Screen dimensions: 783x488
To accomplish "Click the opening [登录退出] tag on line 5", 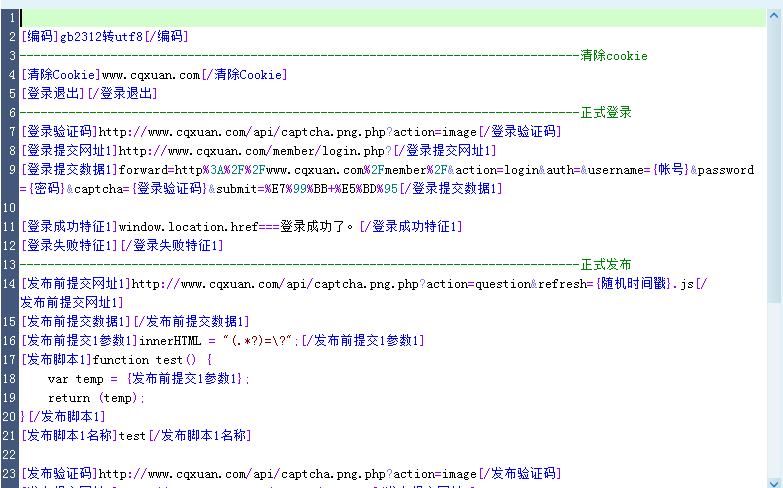I will click(53, 94).
